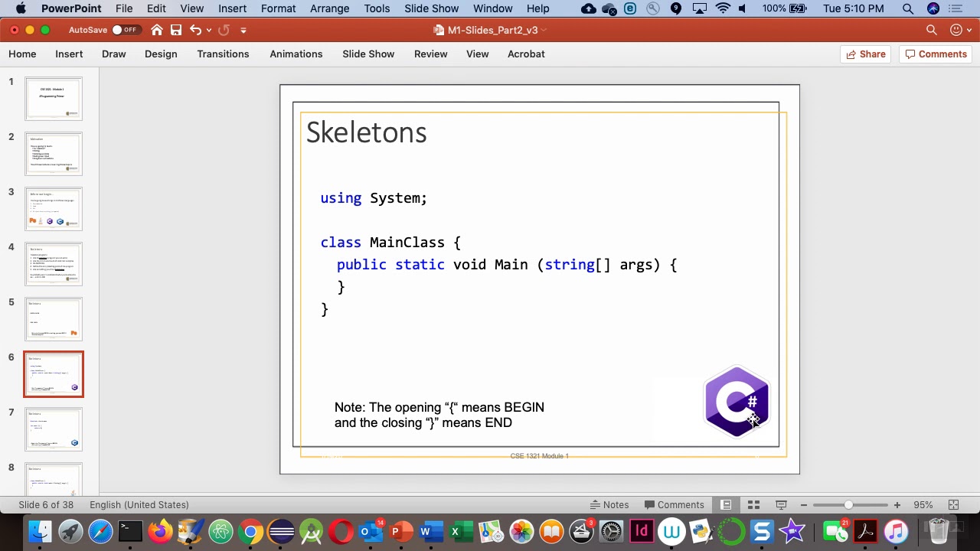This screenshot has width=980, height=551.
Task: Start slide show from status bar icon
Action: [x=781, y=504]
